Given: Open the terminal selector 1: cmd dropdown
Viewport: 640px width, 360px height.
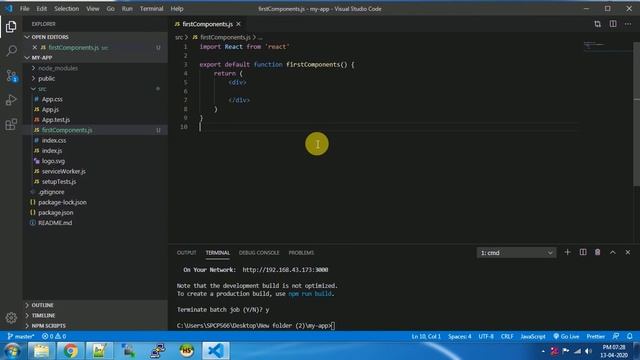Looking at the screenshot, I should coord(516,253).
